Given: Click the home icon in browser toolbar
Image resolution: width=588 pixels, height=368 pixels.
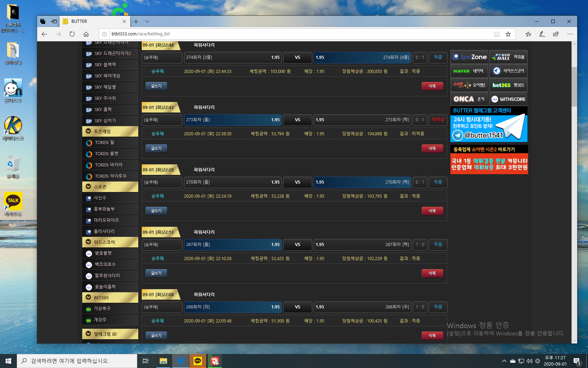Looking at the screenshot, I should 86,34.
